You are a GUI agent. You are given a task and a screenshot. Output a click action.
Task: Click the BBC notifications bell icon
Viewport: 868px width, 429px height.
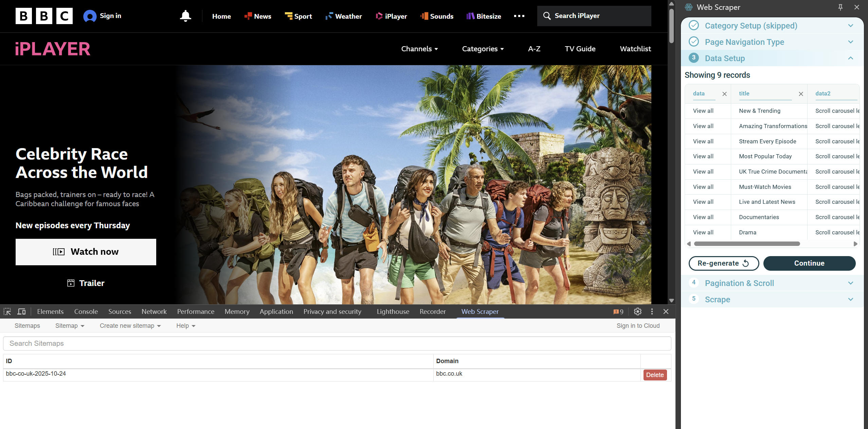(185, 16)
